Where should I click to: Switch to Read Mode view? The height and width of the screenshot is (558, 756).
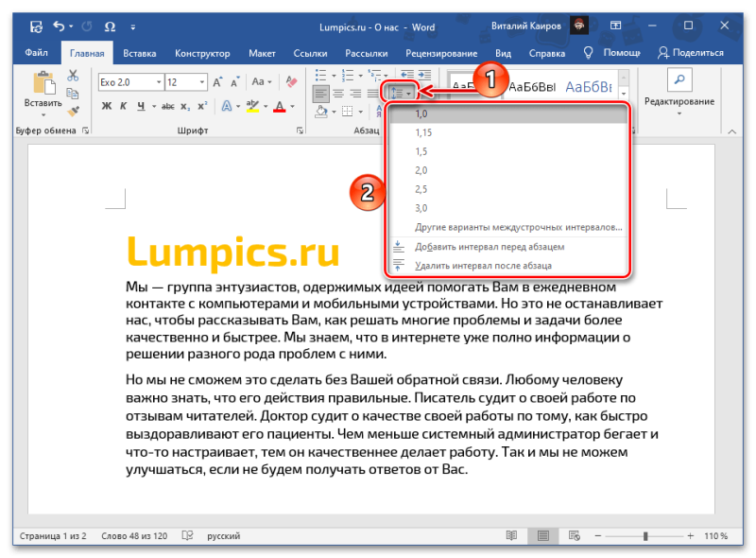(x=511, y=535)
